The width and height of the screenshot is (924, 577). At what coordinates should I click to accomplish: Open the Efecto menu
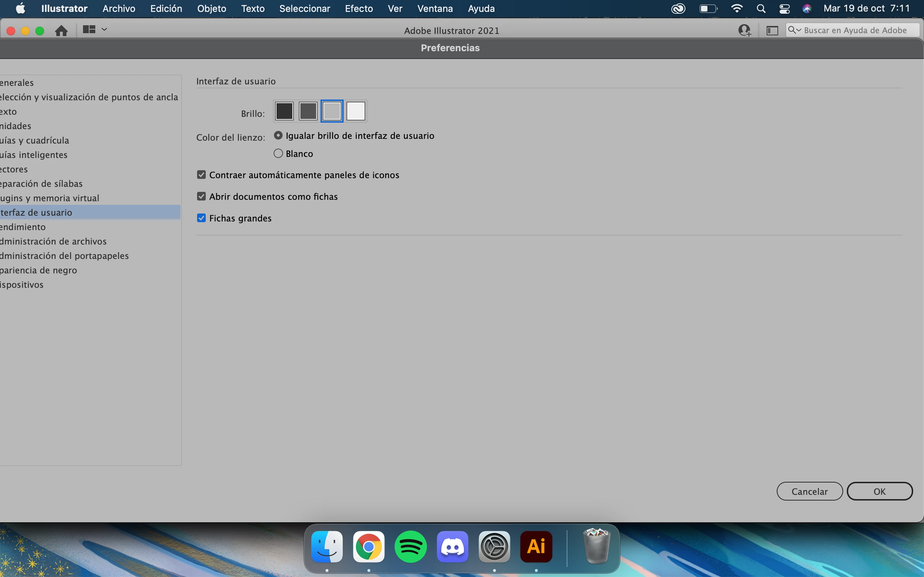tap(358, 8)
